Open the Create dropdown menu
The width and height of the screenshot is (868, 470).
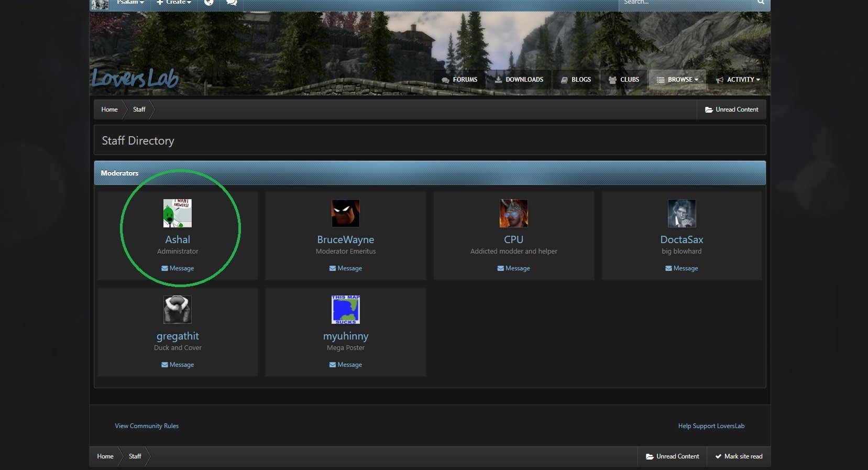pyautogui.click(x=174, y=3)
